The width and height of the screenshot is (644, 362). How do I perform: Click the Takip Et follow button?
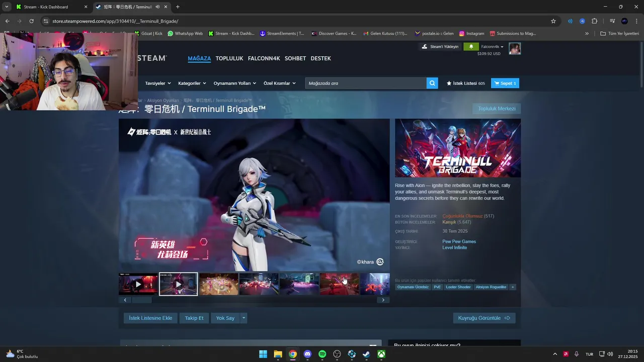(x=194, y=318)
